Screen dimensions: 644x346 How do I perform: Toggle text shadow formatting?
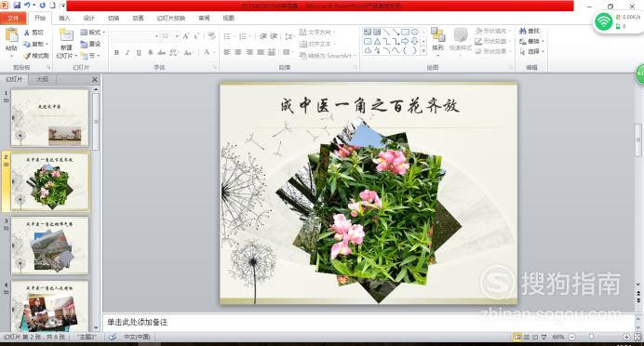coord(151,52)
